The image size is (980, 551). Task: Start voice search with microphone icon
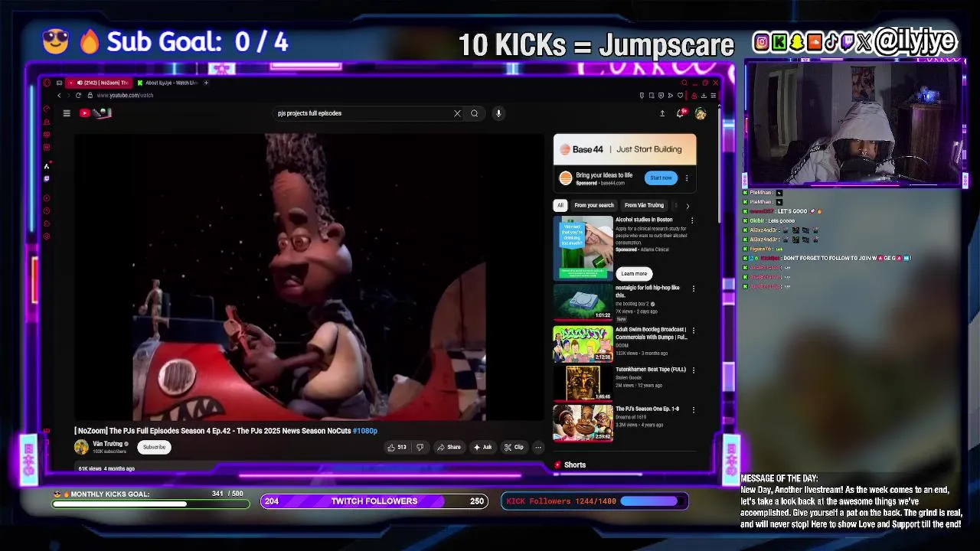[498, 113]
